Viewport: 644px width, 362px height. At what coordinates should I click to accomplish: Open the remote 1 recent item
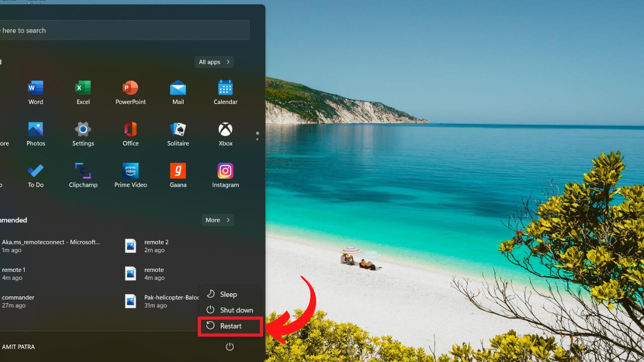pos(14,273)
